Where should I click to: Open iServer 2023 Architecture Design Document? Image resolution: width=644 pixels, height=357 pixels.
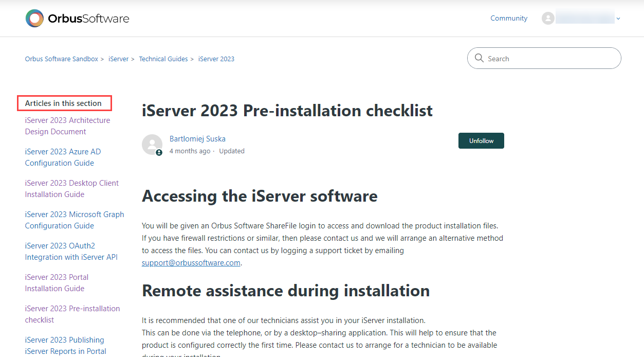67,126
